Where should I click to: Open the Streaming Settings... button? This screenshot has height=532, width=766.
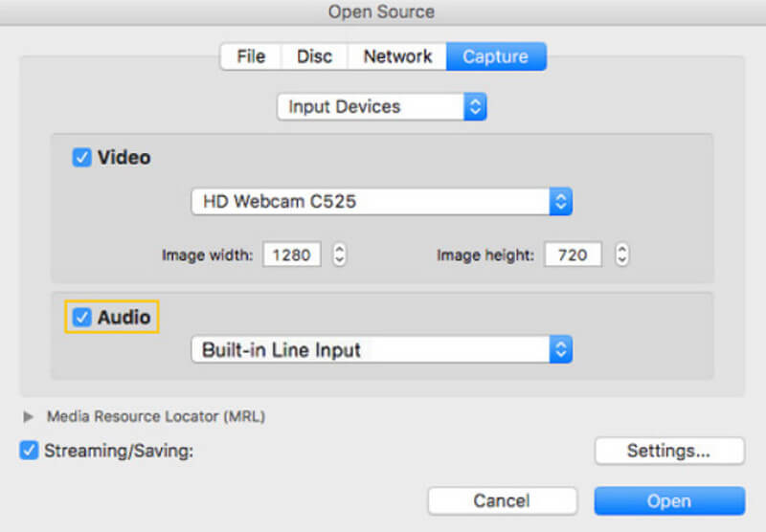coord(669,451)
